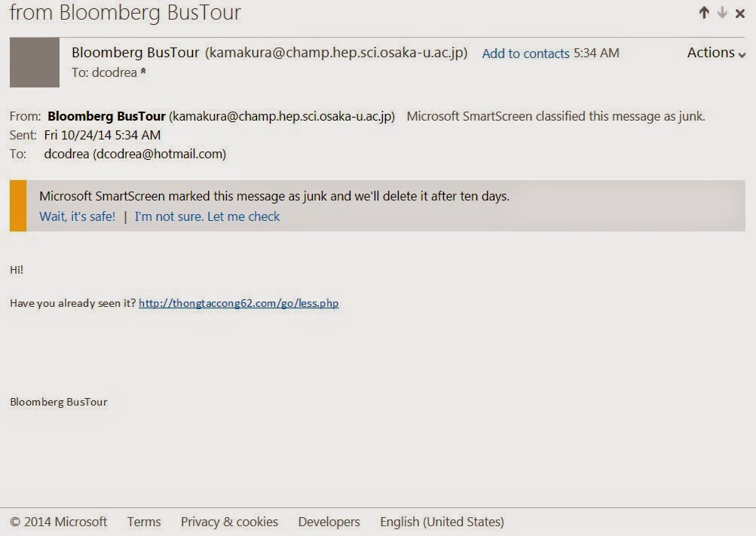This screenshot has width=756, height=536.
Task: Go to the previous message with up arrow
Action: tap(704, 12)
